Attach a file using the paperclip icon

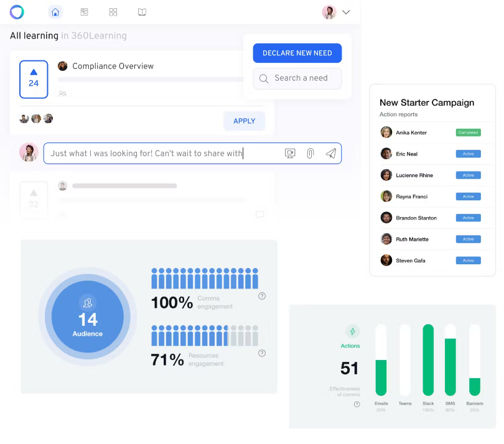pyautogui.click(x=310, y=153)
